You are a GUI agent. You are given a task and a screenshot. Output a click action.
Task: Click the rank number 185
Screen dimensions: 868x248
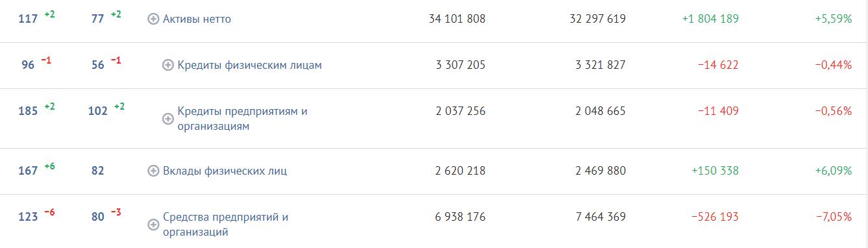pos(28,111)
